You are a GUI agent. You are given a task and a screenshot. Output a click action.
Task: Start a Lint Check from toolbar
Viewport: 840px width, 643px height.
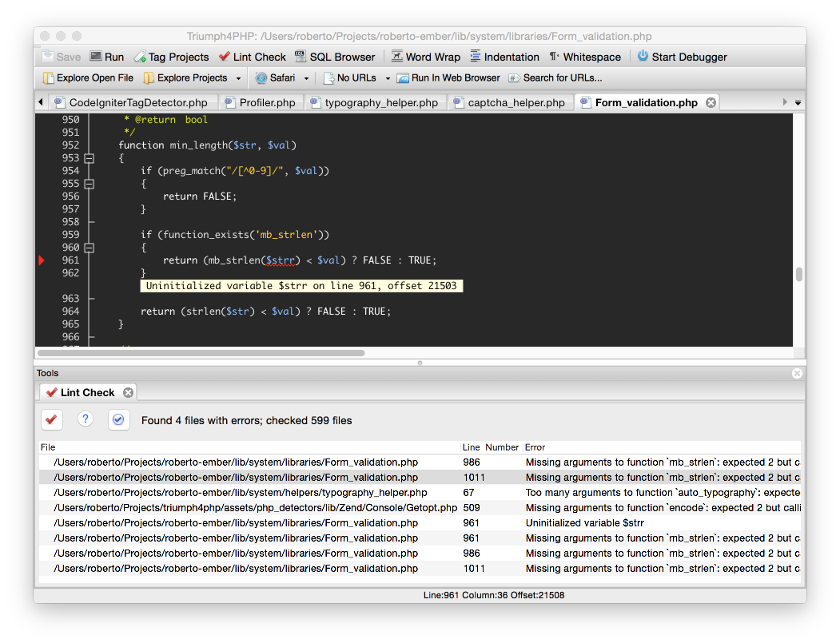point(253,57)
